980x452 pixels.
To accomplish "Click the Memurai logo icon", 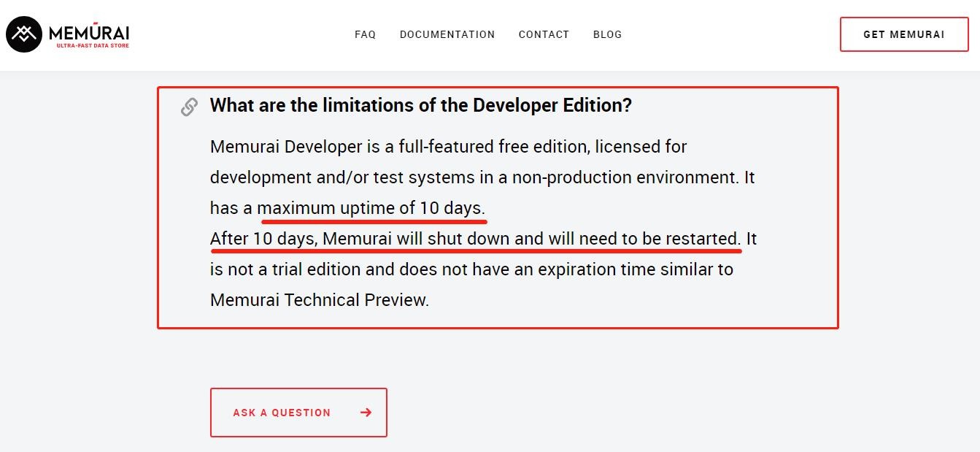I will click(24, 34).
